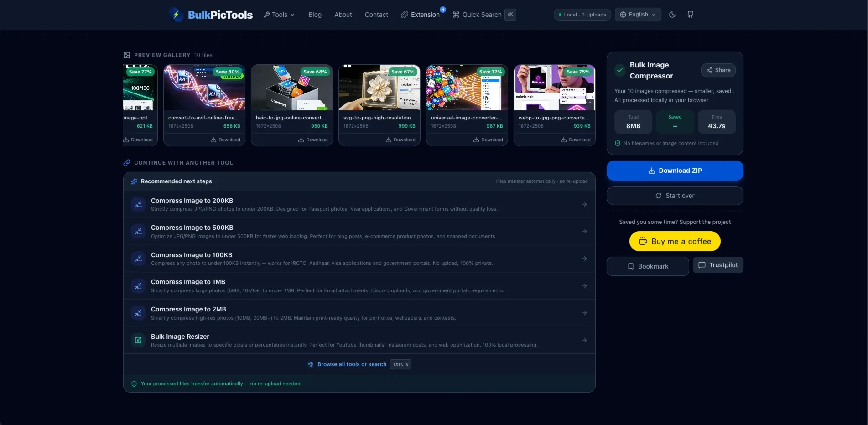Click arrow on Compress Image to 2MB row
The height and width of the screenshot is (425, 868).
(584, 313)
